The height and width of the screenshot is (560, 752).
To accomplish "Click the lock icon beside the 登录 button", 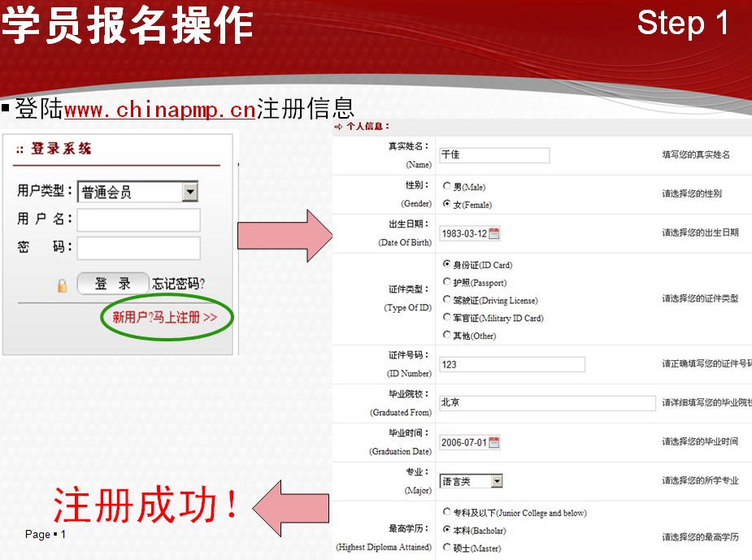I will [x=63, y=283].
